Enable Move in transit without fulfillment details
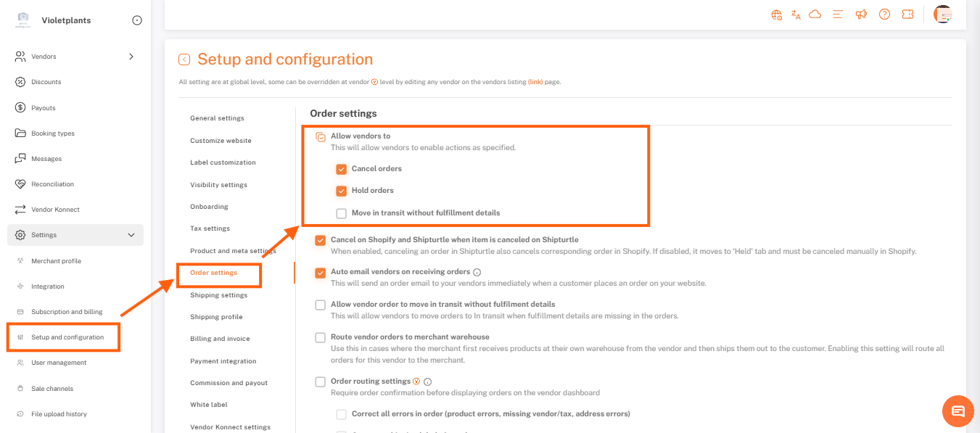980x433 pixels. 341,213
